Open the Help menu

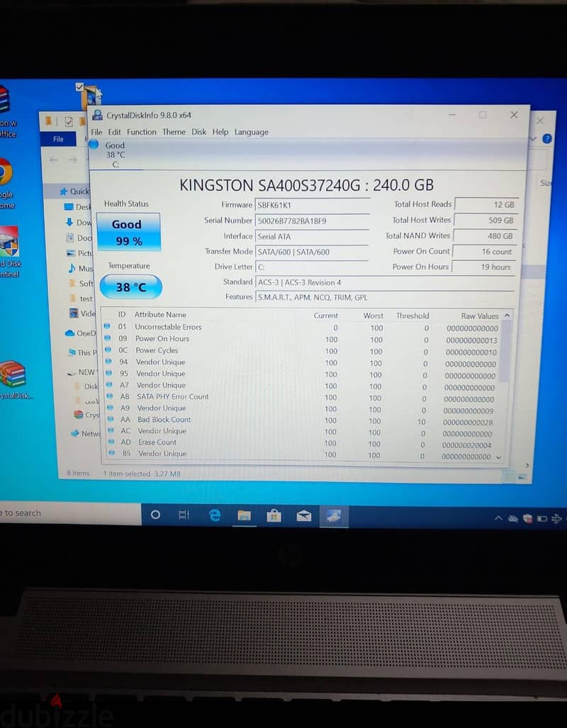coord(220,132)
